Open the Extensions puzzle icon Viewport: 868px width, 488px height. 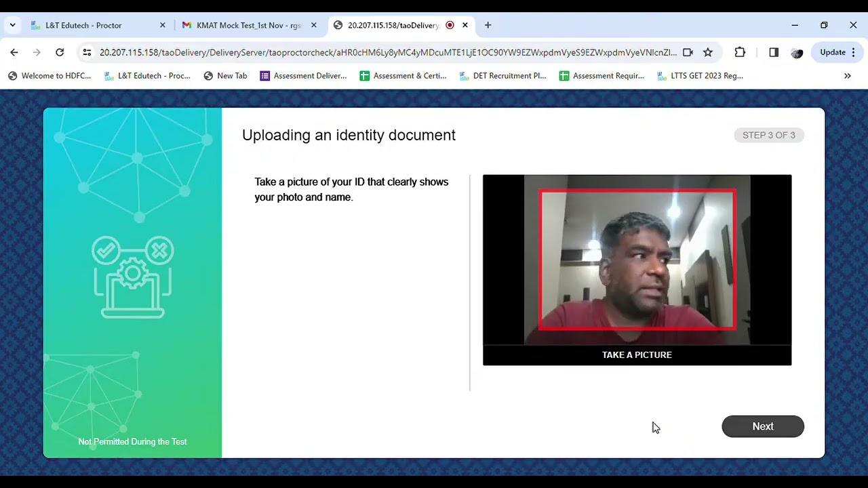740,52
